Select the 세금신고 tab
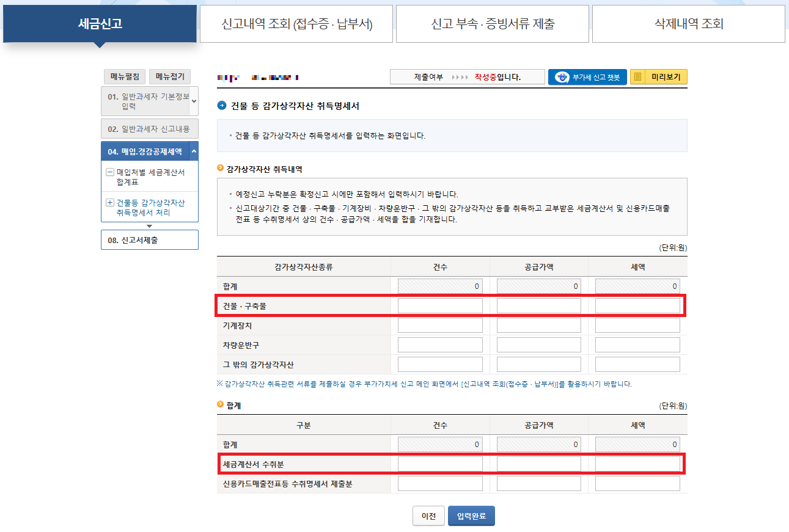 click(100, 23)
